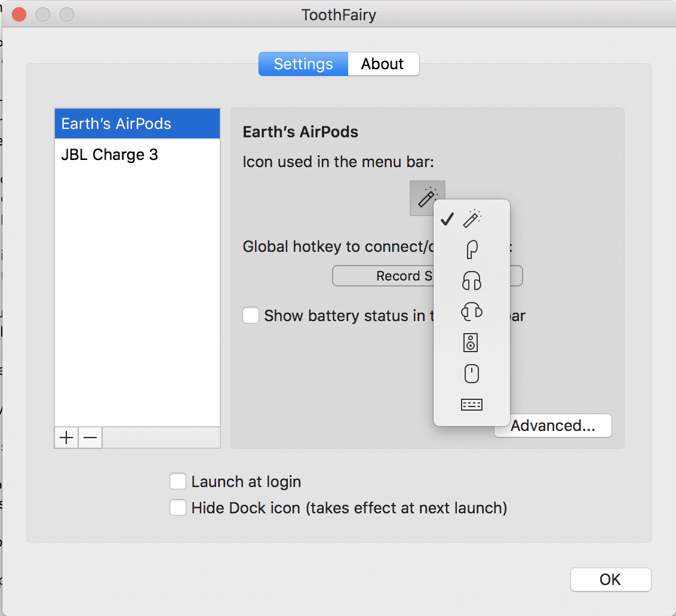Choose the keyboard icon in popup menu

tap(472, 405)
